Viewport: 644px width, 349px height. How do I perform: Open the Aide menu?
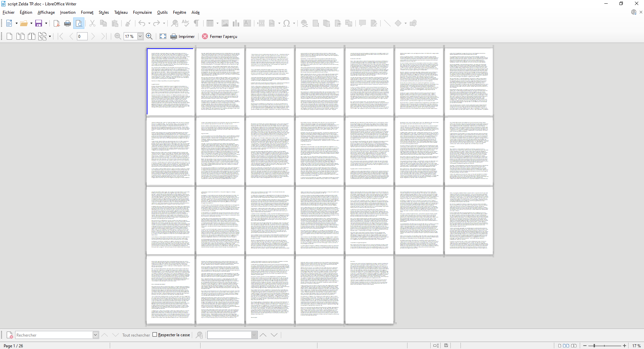[x=196, y=12]
